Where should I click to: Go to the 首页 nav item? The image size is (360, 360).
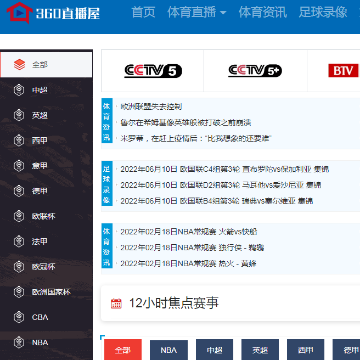coord(143,12)
